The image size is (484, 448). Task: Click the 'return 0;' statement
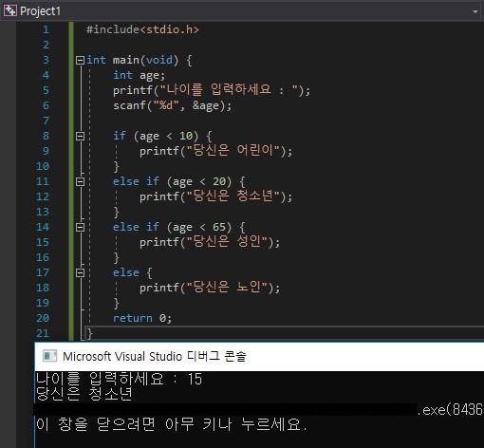click(142, 318)
